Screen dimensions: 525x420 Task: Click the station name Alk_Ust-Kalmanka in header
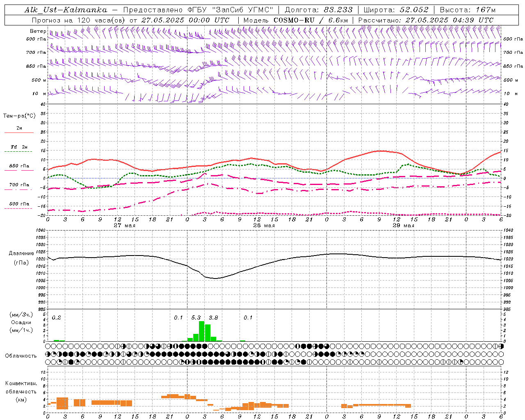[66, 10]
